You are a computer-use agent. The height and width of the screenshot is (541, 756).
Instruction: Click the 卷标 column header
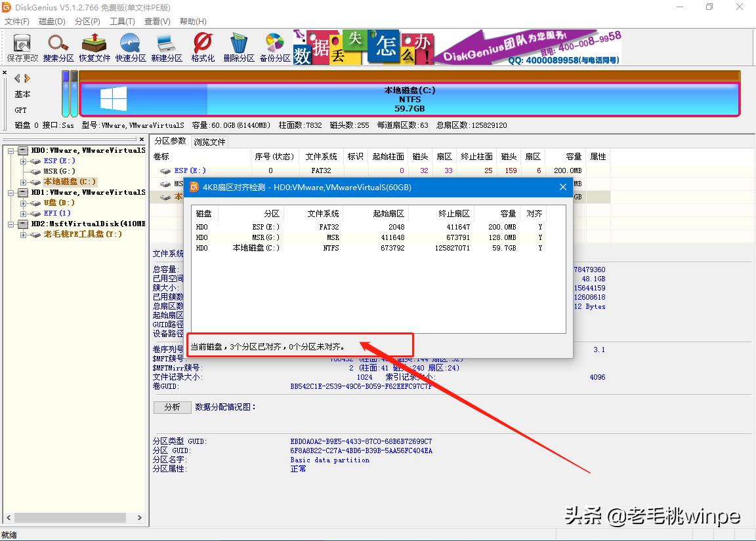(x=201, y=157)
